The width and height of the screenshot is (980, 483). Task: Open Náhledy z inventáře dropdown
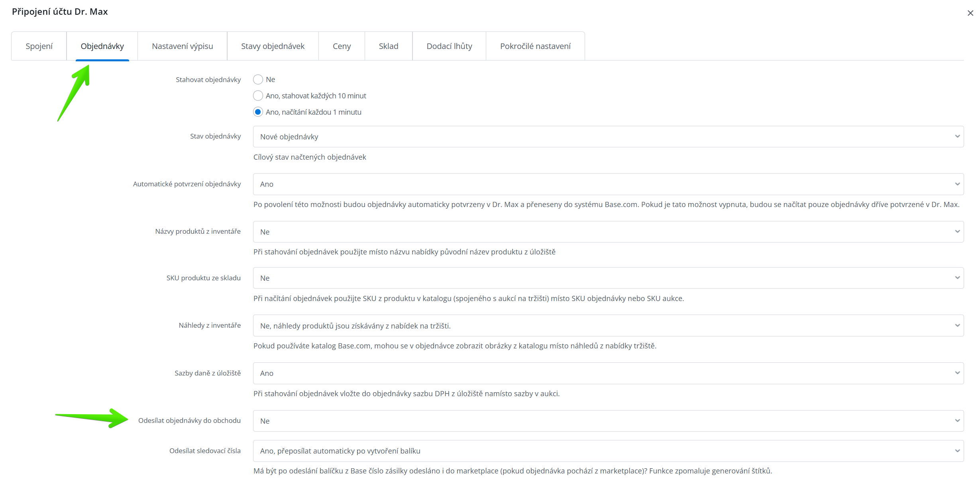[x=608, y=326]
